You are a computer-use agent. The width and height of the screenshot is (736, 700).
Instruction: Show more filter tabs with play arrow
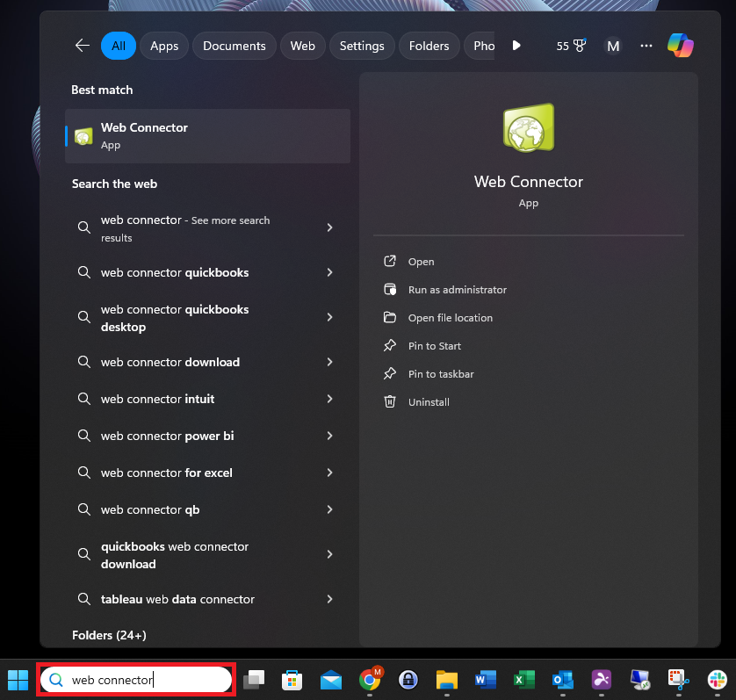pyautogui.click(x=516, y=46)
